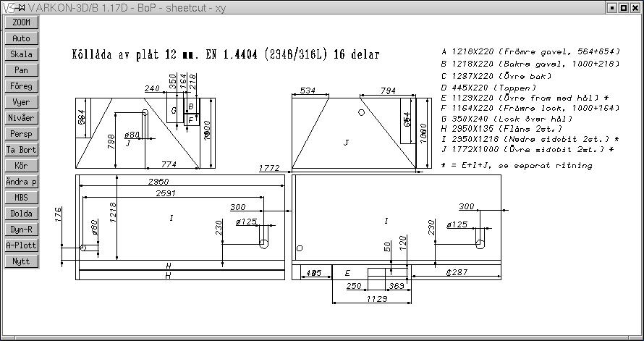
Task: Click the Ta Bort button
Action: (x=22, y=150)
